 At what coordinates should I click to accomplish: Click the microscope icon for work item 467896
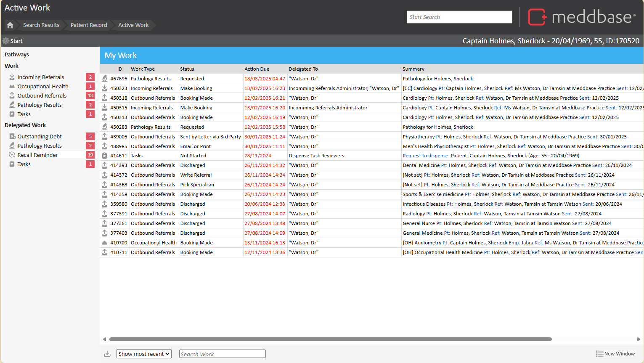pyautogui.click(x=104, y=79)
